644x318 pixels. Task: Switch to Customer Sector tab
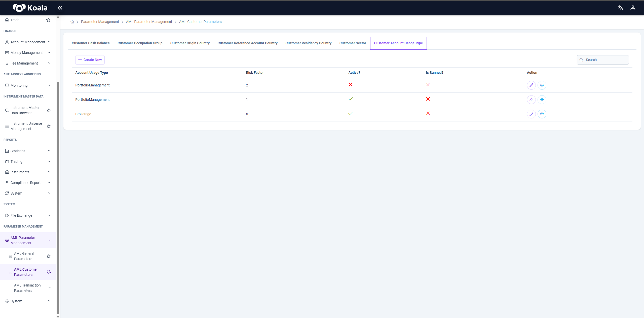tap(353, 43)
